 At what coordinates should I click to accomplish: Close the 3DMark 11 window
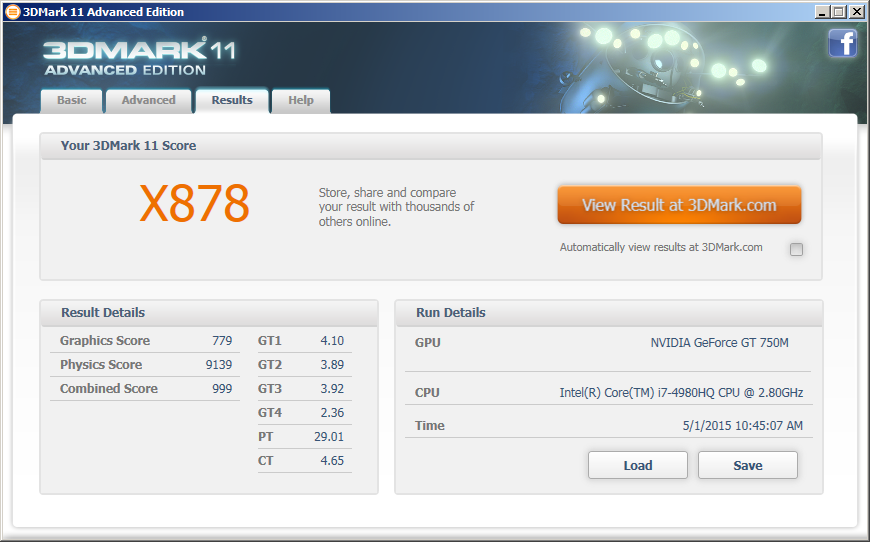tap(856, 12)
